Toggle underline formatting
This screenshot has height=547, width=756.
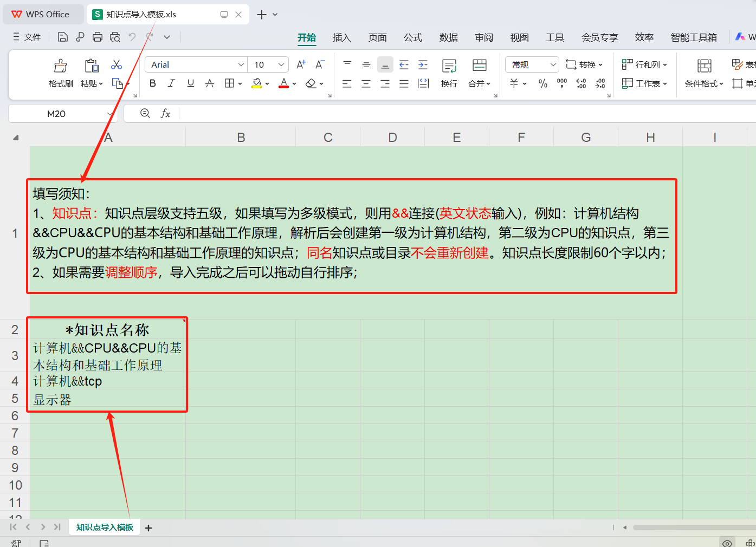pos(190,83)
